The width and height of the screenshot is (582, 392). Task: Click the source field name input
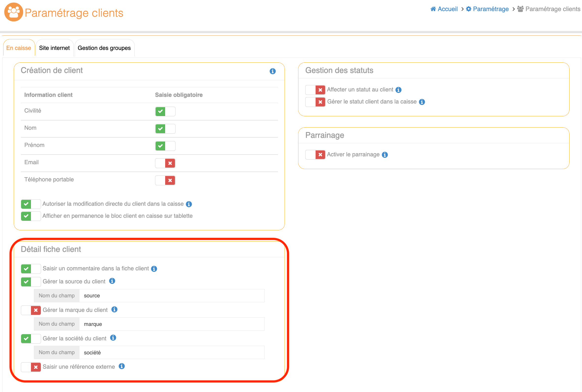point(172,295)
